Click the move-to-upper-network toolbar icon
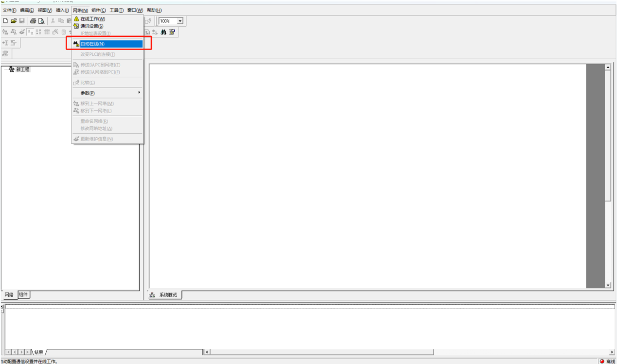Screen dimensions: 617x364 [x=5, y=32]
